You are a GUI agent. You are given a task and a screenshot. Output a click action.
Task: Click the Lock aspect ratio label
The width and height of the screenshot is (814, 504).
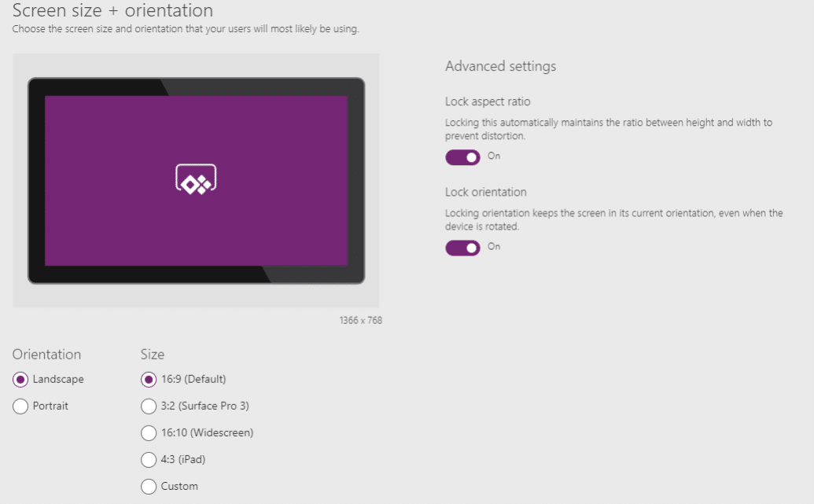[488, 101]
